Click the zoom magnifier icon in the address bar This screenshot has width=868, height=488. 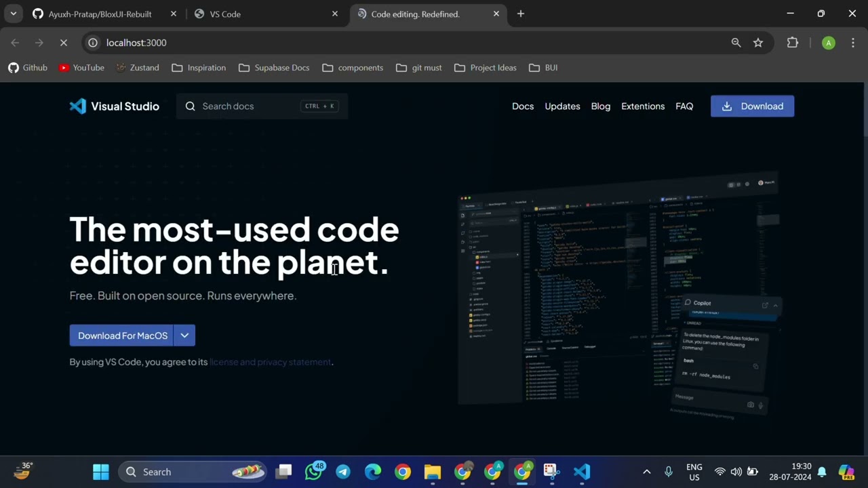736,43
